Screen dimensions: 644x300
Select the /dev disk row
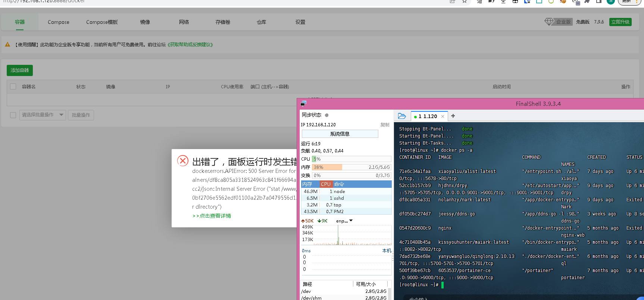344,291
